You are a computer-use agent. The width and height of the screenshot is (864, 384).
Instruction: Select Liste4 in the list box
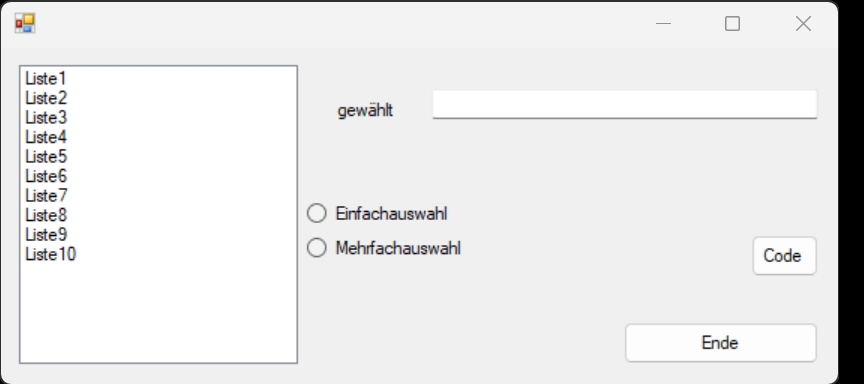point(159,137)
